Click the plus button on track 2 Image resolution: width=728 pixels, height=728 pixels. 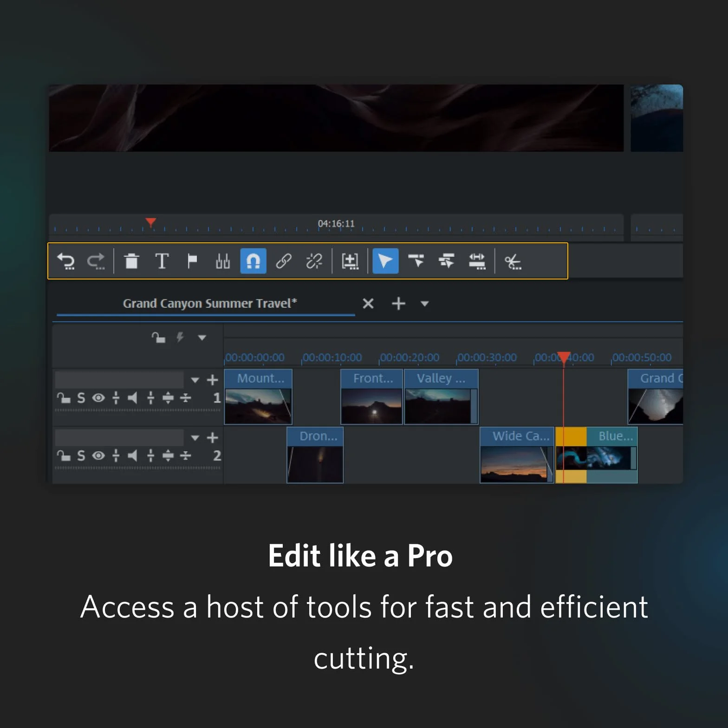click(212, 437)
